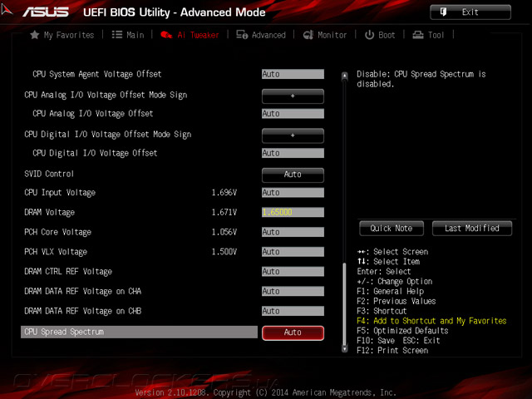Select CPU System Agent Voltage Offset label
532x399 pixels.
pos(97,74)
